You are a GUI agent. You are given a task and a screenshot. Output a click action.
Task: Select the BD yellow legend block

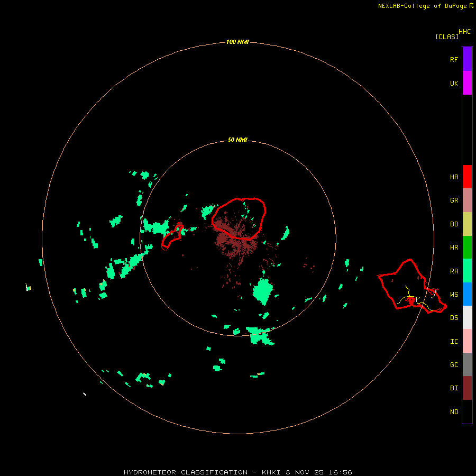tap(467, 224)
